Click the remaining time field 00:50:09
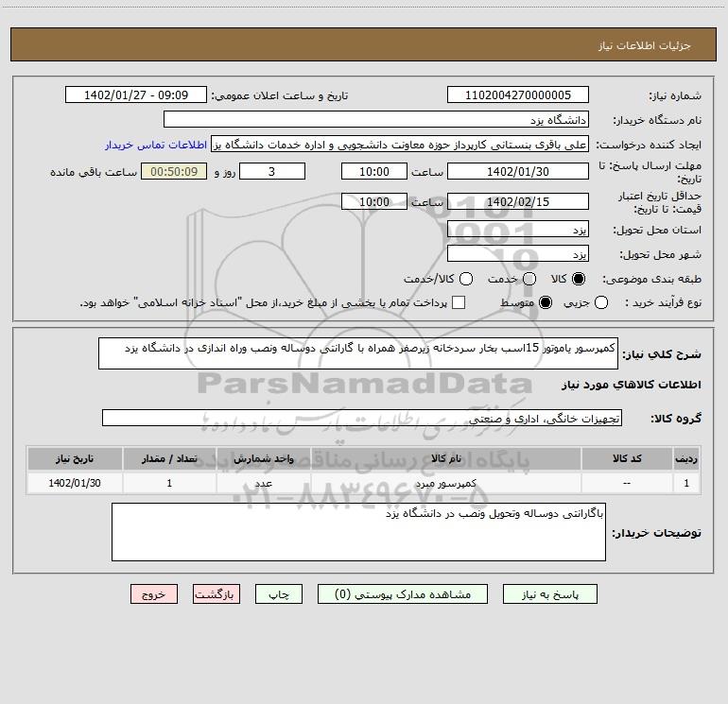 pyautogui.click(x=174, y=171)
